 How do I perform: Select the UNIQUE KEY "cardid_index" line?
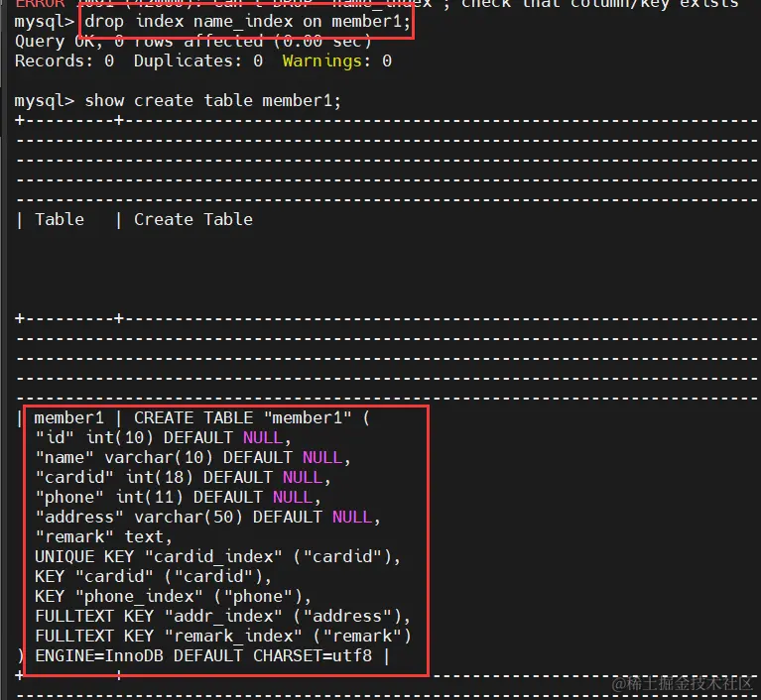pos(218,556)
